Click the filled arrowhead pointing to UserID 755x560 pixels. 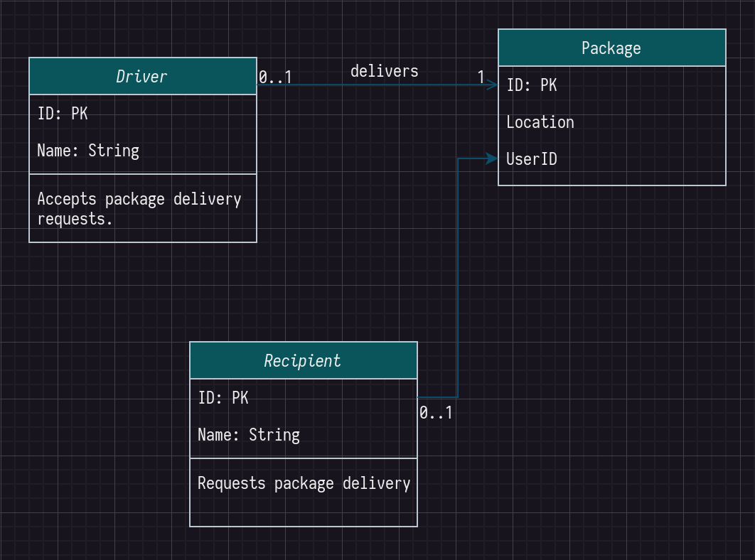(x=492, y=158)
